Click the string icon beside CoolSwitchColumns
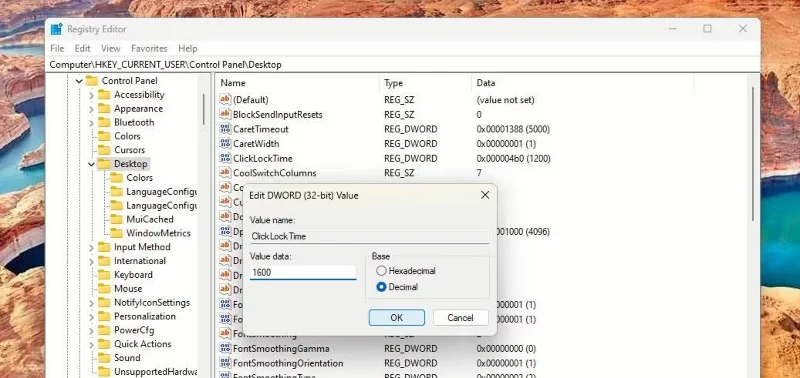The width and height of the screenshot is (800, 378). (x=225, y=173)
